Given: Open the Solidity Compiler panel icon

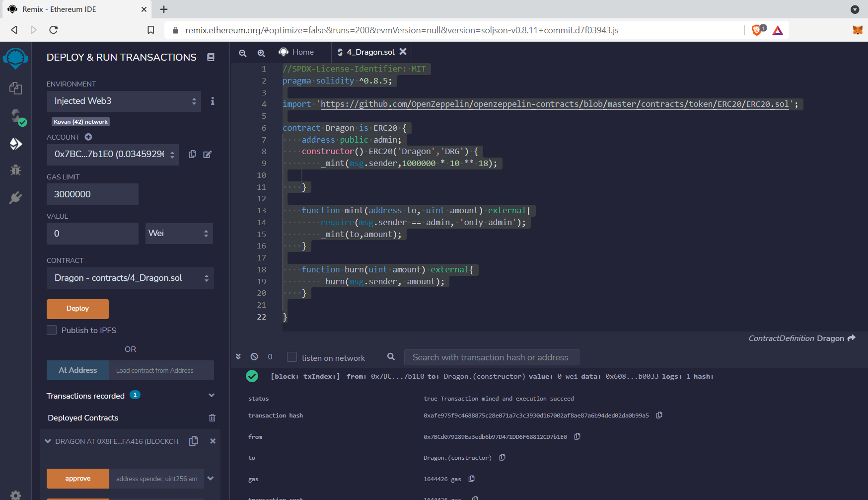Looking at the screenshot, I should (x=18, y=117).
